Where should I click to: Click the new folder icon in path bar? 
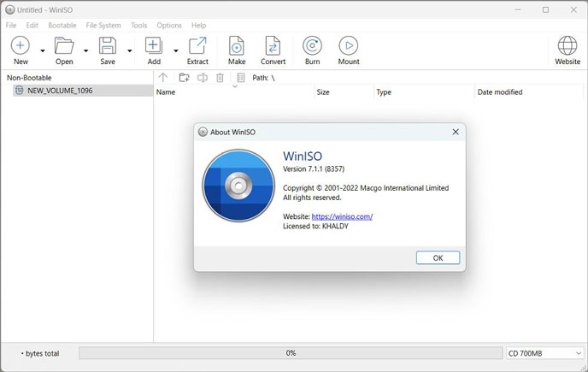184,78
